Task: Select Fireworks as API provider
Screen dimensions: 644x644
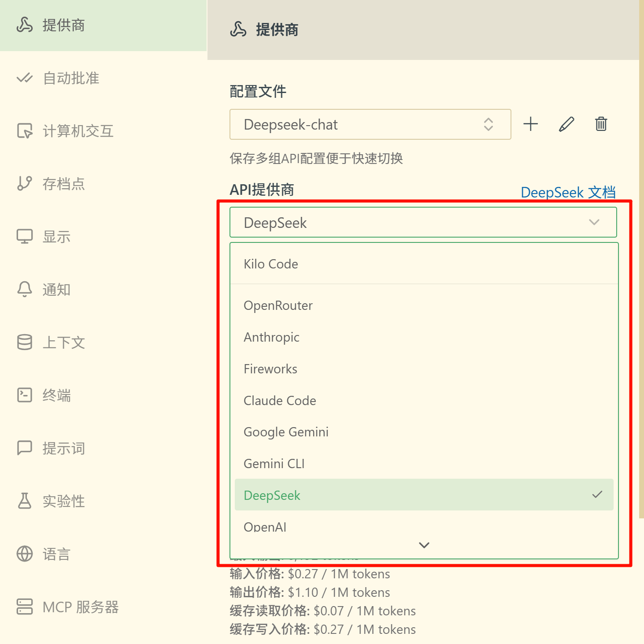Action: 424,369
